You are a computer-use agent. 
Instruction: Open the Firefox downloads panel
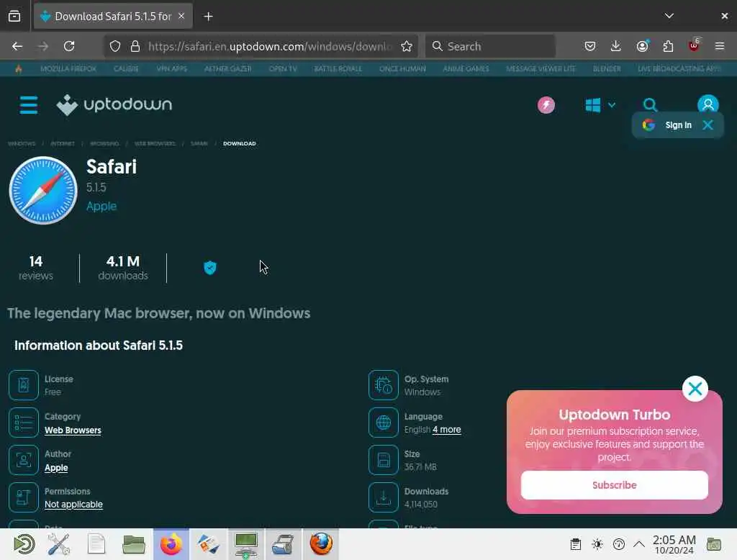pos(616,46)
